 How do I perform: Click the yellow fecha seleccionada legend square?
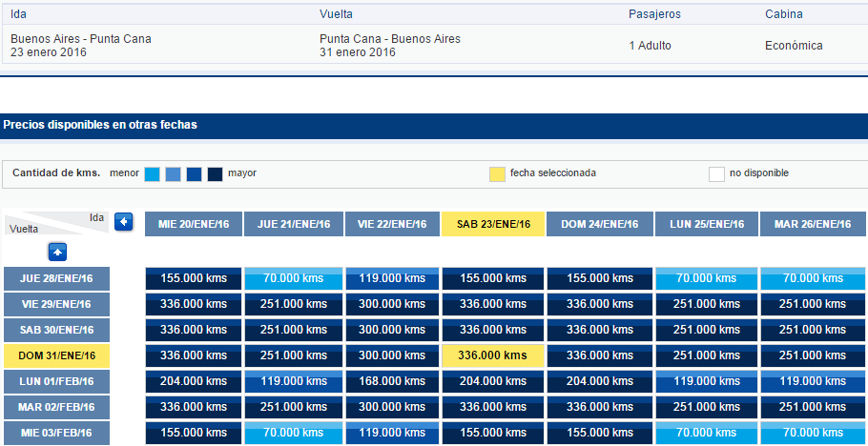click(497, 173)
